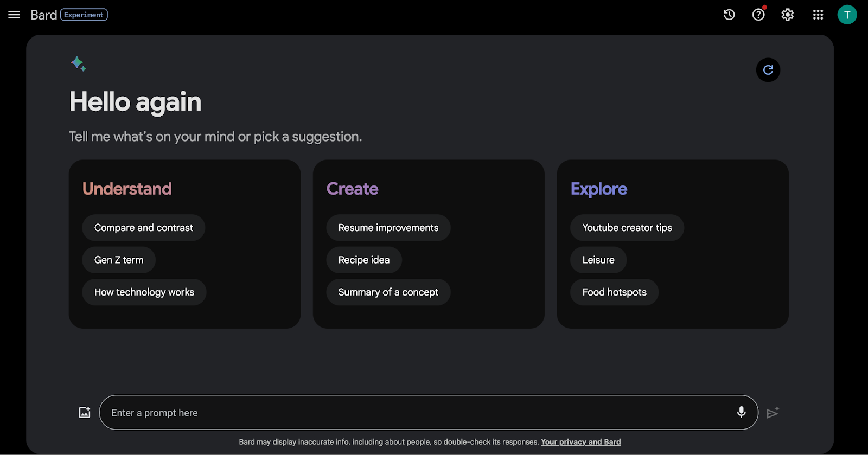Open the 'Your privacy and Bard' link
The width and height of the screenshot is (868, 455).
(580, 442)
